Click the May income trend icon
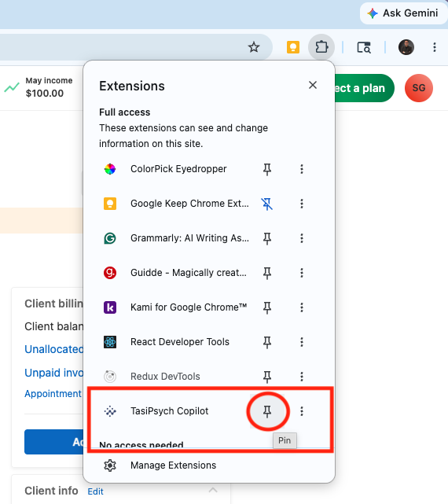 [12, 87]
